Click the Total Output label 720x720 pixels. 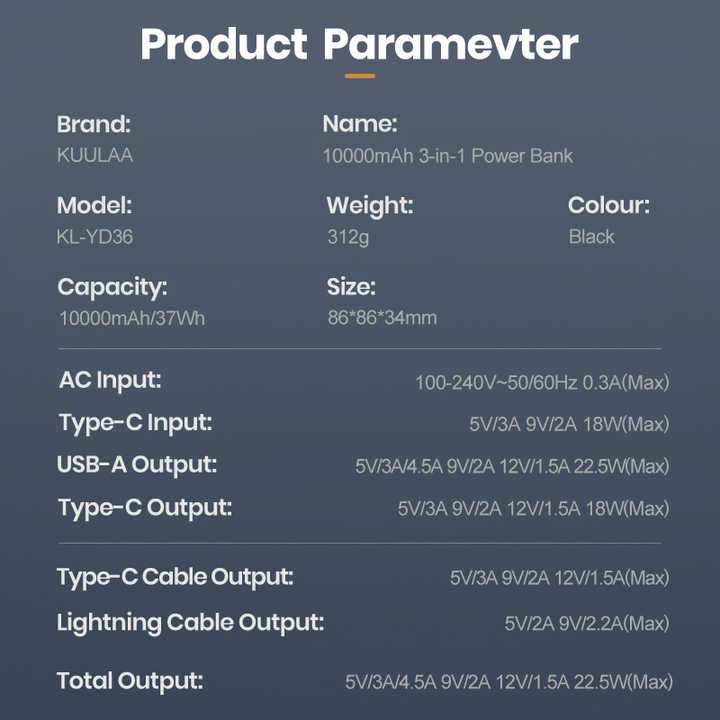point(130,681)
